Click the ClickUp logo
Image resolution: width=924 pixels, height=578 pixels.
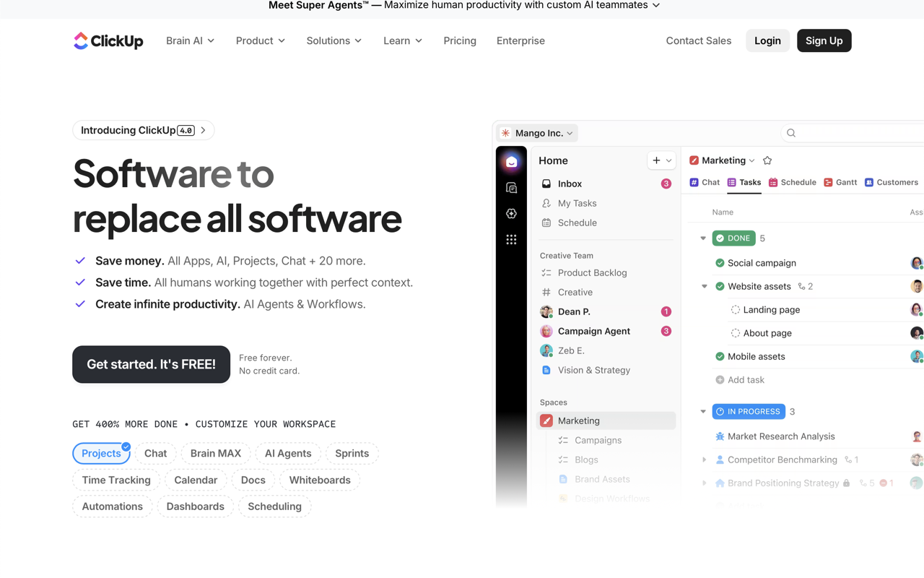click(108, 41)
